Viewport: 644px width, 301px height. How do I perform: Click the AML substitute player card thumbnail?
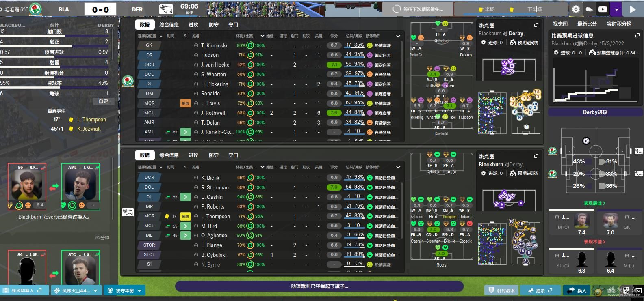click(80, 187)
